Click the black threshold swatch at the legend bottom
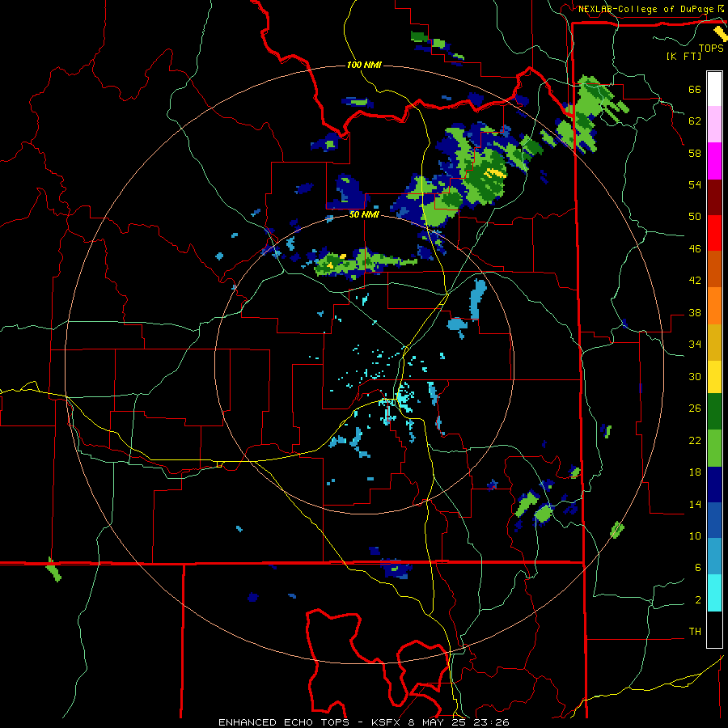 [714, 629]
